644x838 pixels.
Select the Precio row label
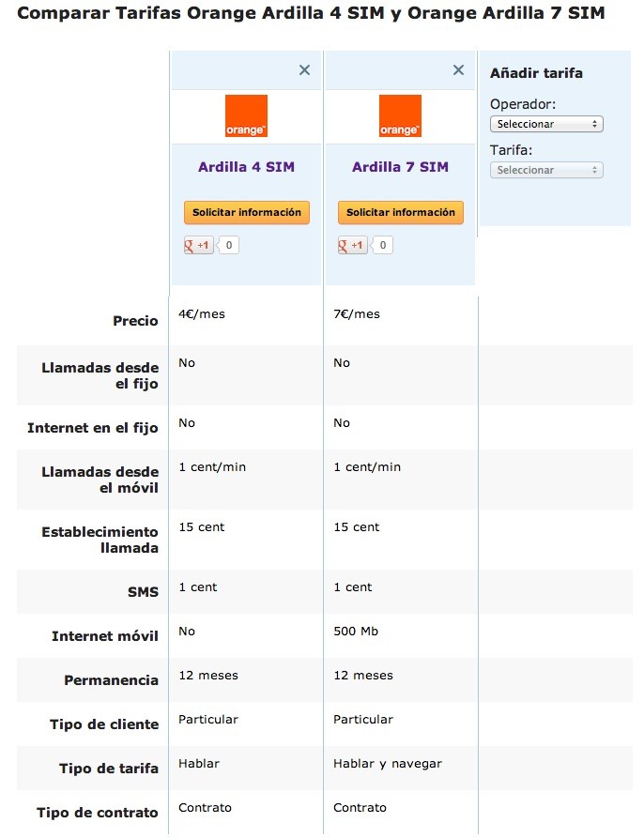click(x=135, y=321)
